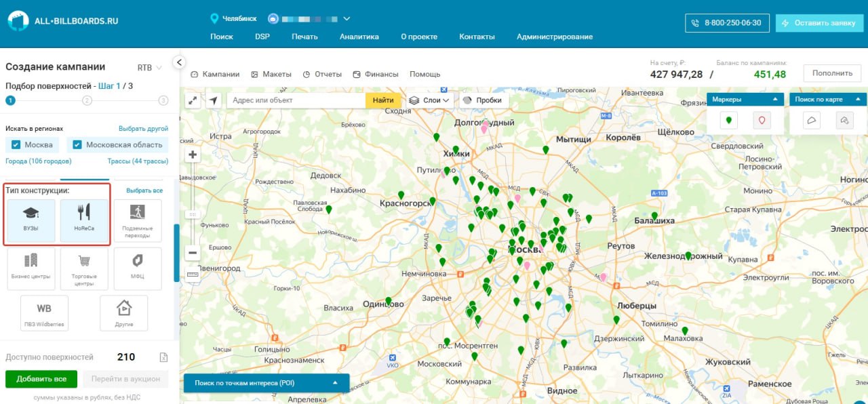This screenshot has width=868, height=404.
Task: Zoom in on the map
Action: [193, 155]
